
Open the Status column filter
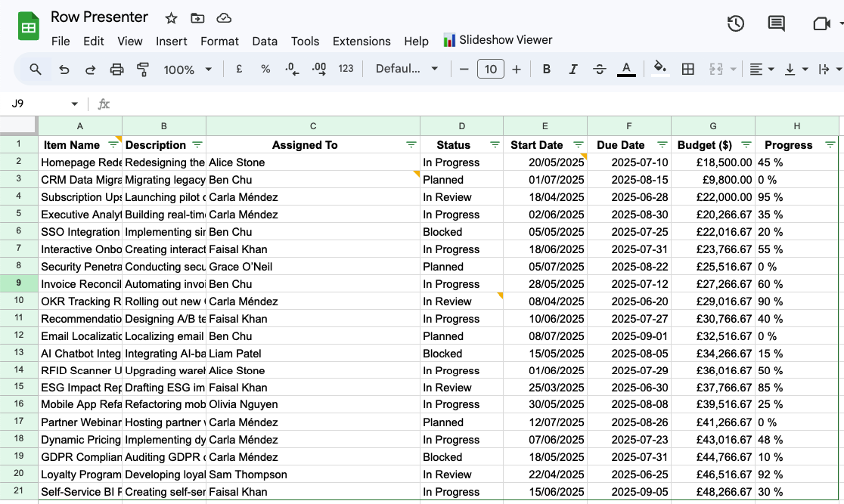(x=495, y=144)
